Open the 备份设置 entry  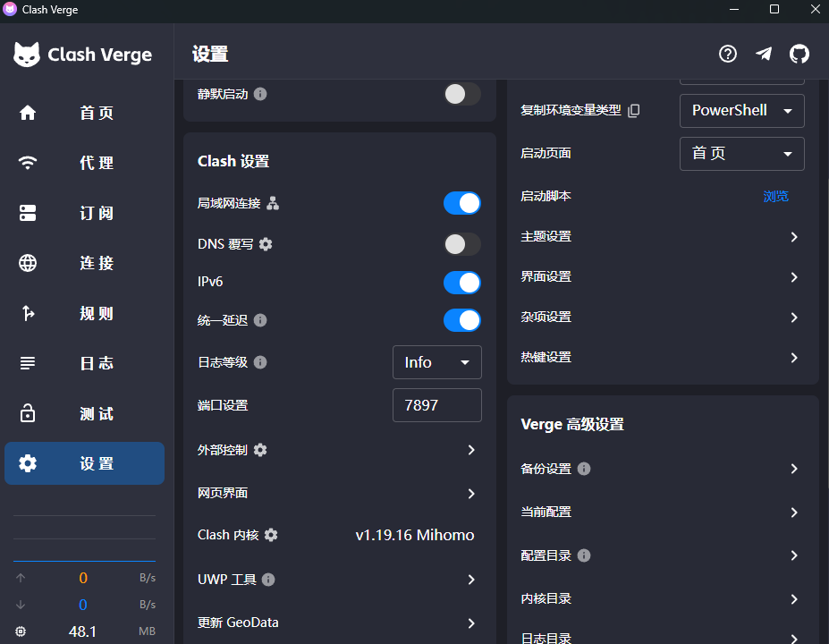click(x=662, y=469)
